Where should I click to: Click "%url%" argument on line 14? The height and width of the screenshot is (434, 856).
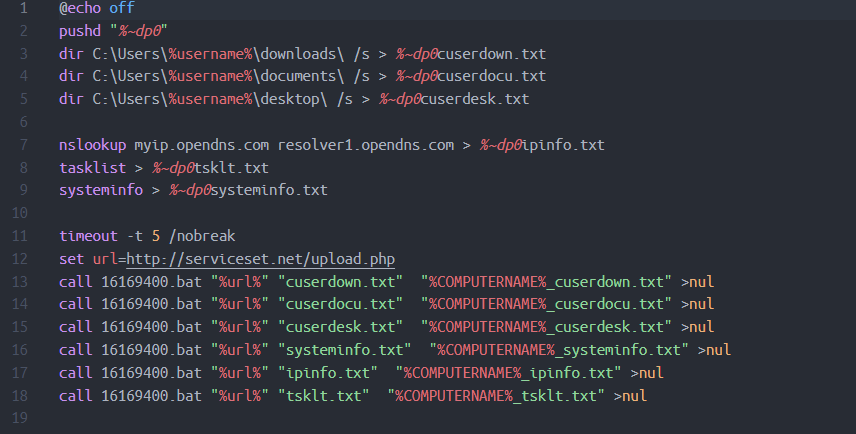pyautogui.click(x=240, y=304)
